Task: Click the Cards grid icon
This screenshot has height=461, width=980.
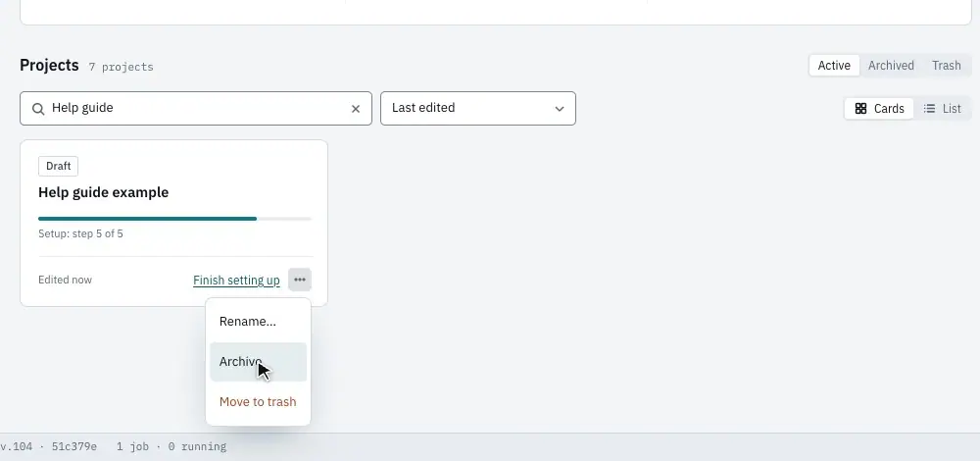Action: tap(860, 109)
